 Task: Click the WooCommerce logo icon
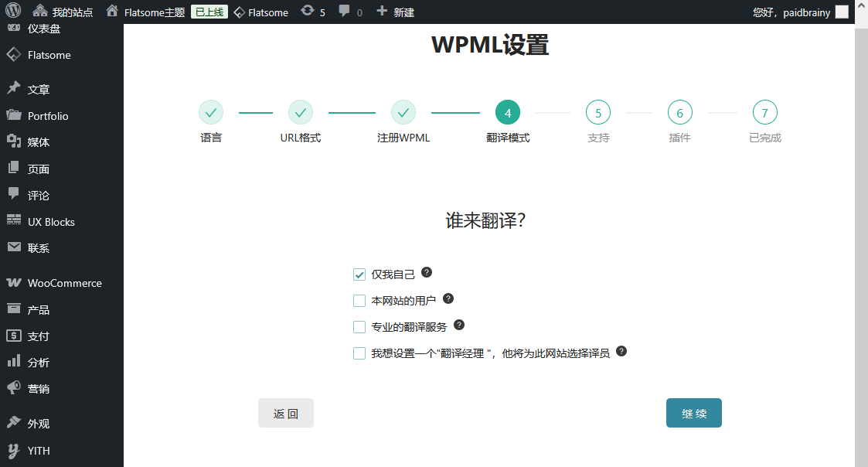[x=13, y=282]
